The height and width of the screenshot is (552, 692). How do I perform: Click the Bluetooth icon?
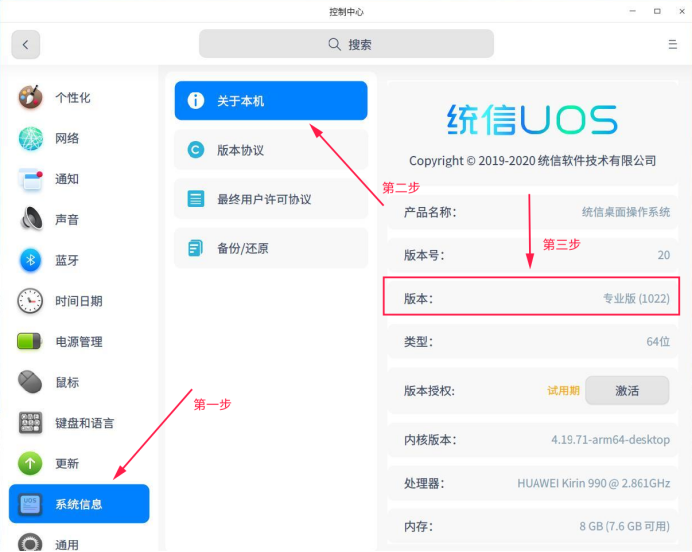click(30, 260)
